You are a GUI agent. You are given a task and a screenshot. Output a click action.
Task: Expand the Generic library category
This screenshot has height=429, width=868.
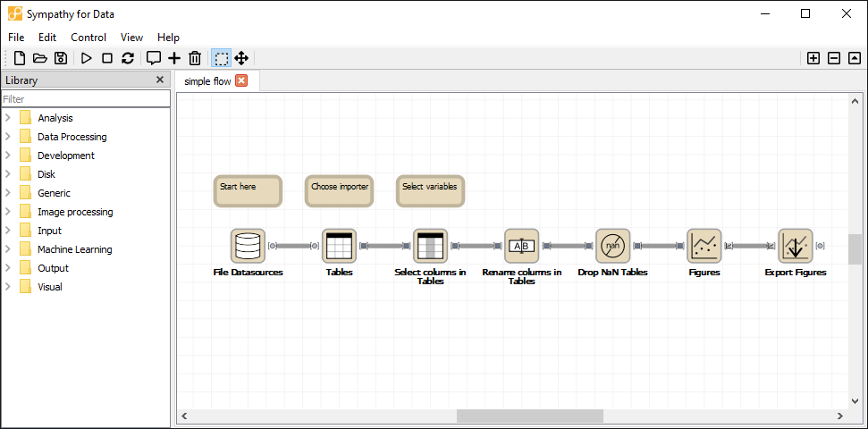(x=8, y=193)
